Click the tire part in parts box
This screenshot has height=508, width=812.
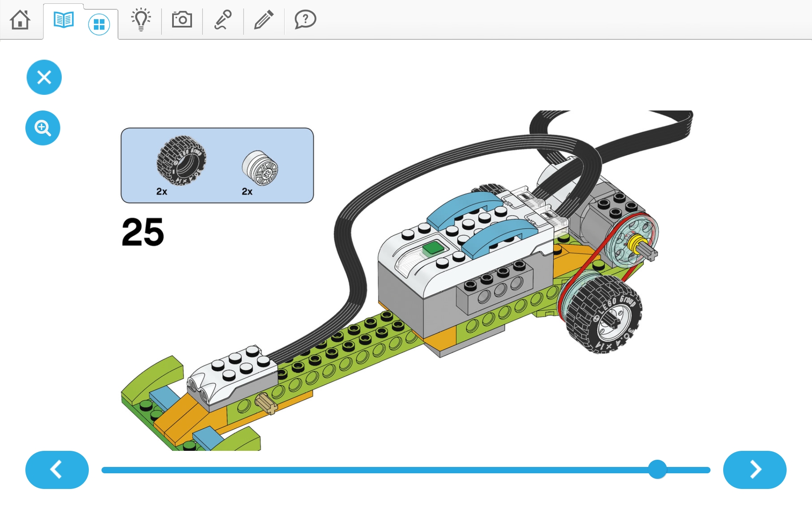181,161
